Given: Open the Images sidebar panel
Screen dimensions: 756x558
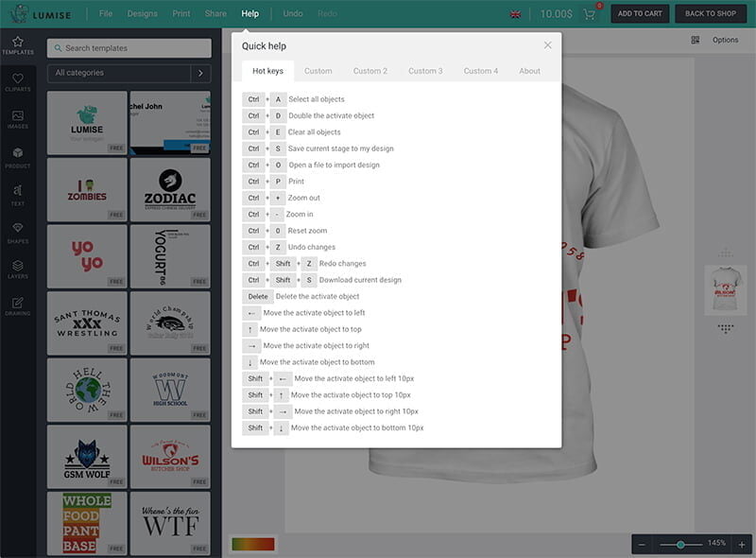Looking at the screenshot, I should (x=17, y=119).
